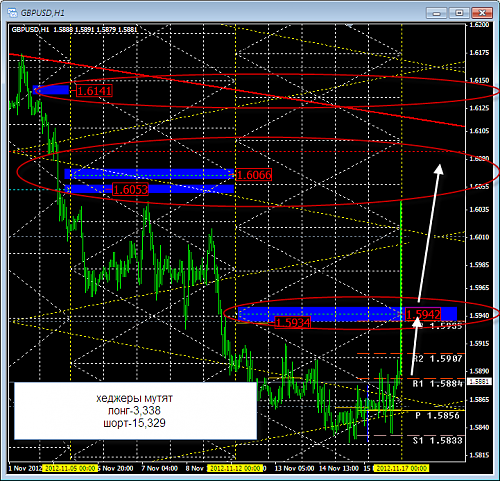Select the 1.6141 price label
The width and height of the screenshot is (500, 481).
tap(94, 91)
